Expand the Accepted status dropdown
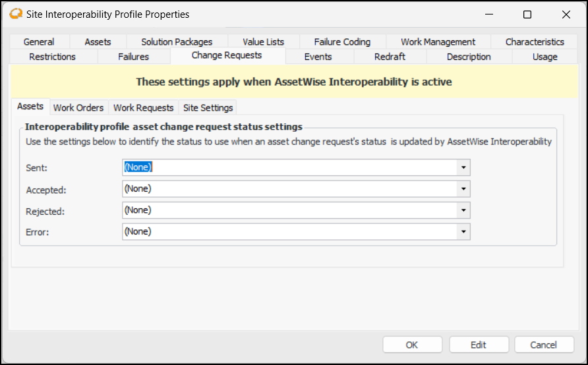The height and width of the screenshot is (365, 588). click(x=463, y=189)
